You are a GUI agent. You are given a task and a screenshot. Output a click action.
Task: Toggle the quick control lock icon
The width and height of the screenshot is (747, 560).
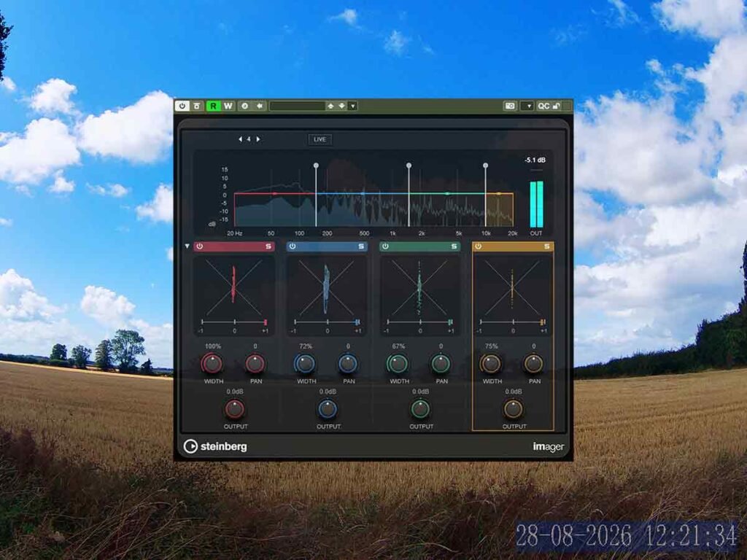(556, 106)
